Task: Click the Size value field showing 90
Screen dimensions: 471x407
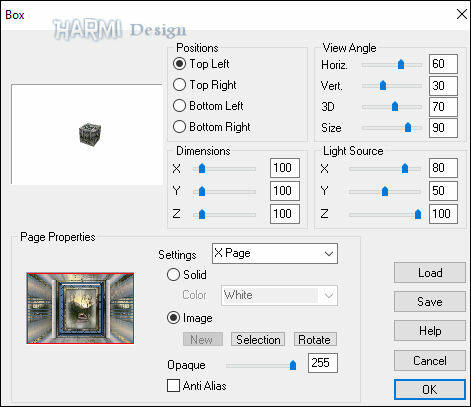Action: [x=443, y=128]
